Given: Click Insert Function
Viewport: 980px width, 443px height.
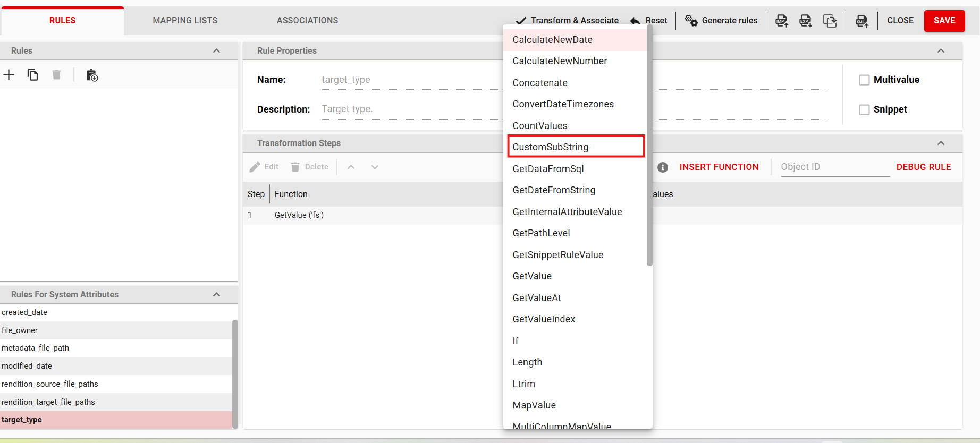Looking at the screenshot, I should pos(719,167).
